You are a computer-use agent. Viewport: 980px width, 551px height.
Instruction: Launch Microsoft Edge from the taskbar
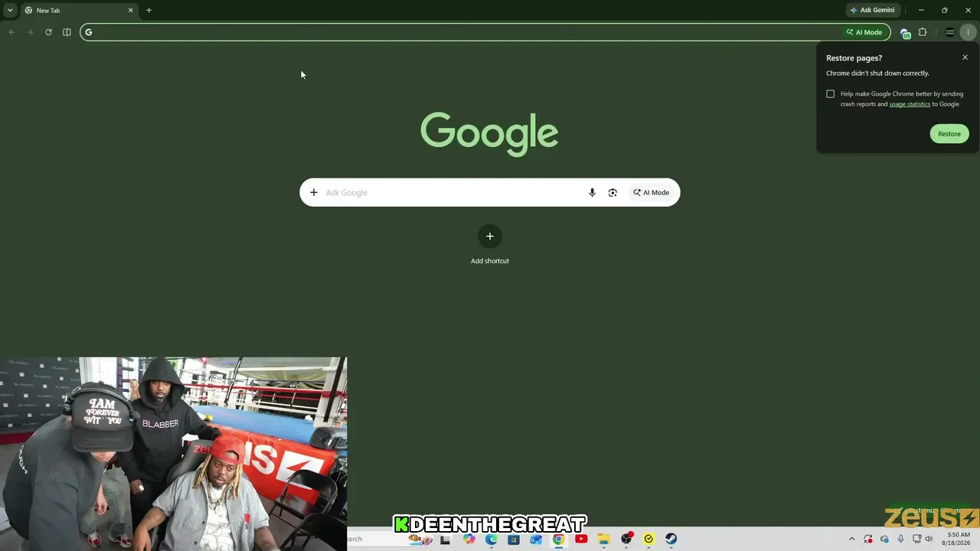coord(491,539)
